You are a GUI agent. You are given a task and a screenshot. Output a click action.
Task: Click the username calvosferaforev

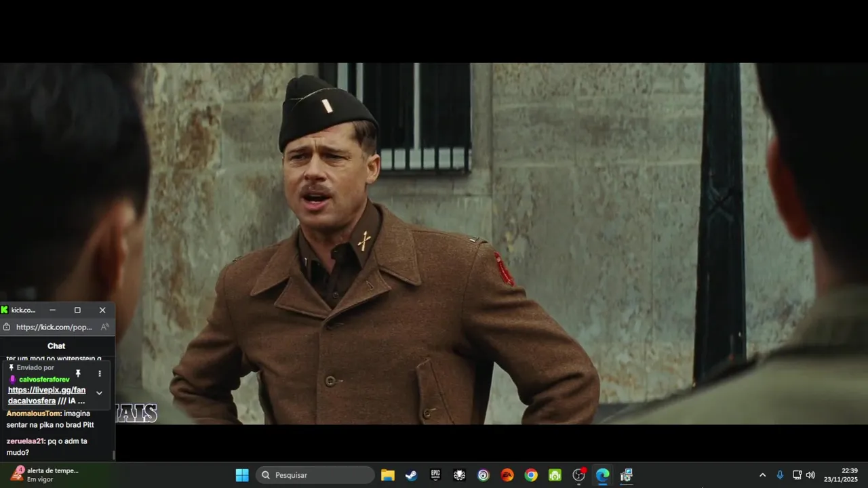click(x=44, y=380)
